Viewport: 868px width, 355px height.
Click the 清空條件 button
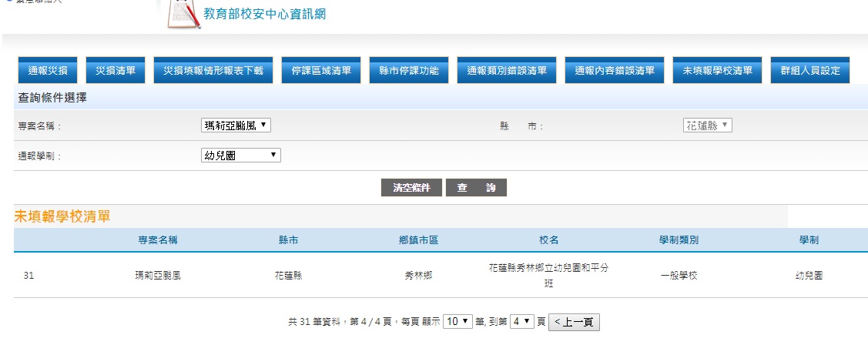click(x=411, y=189)
